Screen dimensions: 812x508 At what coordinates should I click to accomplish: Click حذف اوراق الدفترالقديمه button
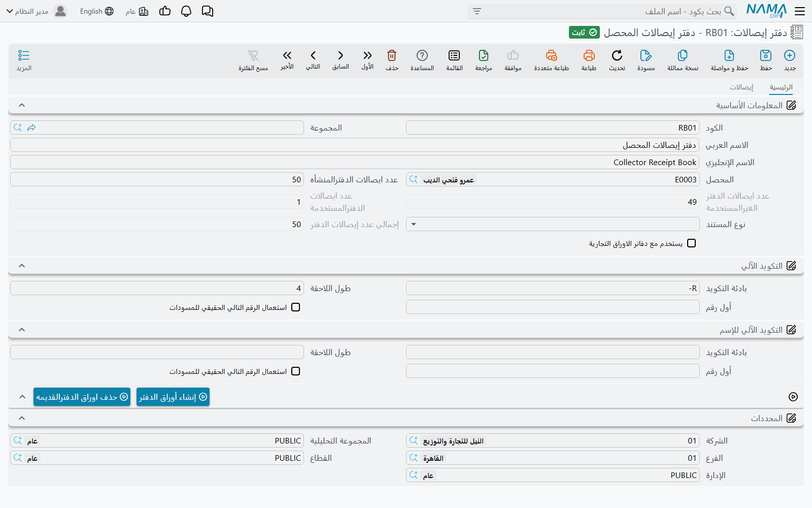pyautogui.click(x=82, y=397)
